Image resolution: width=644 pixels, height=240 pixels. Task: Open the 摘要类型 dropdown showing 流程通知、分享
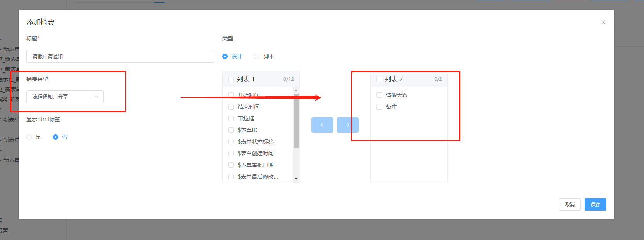tap(65, 97)
